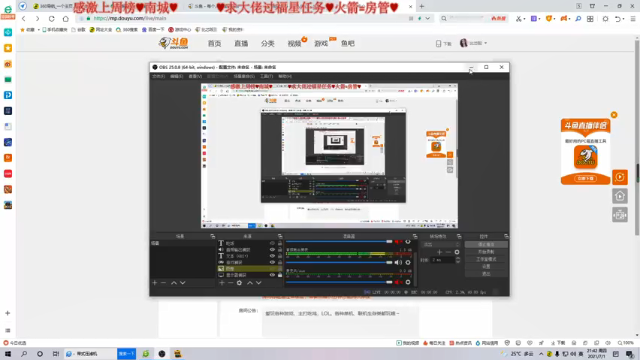
Task: Toggle eye visibility of first text source
Action: tap(272, 243)
